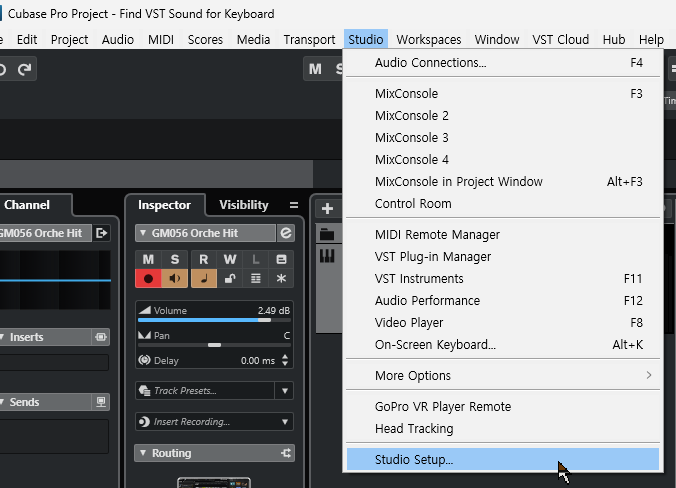676x488 pixels.
Task: Click the Inserts bypass icon
Action: pyautogui.click(x=101, y=337)
